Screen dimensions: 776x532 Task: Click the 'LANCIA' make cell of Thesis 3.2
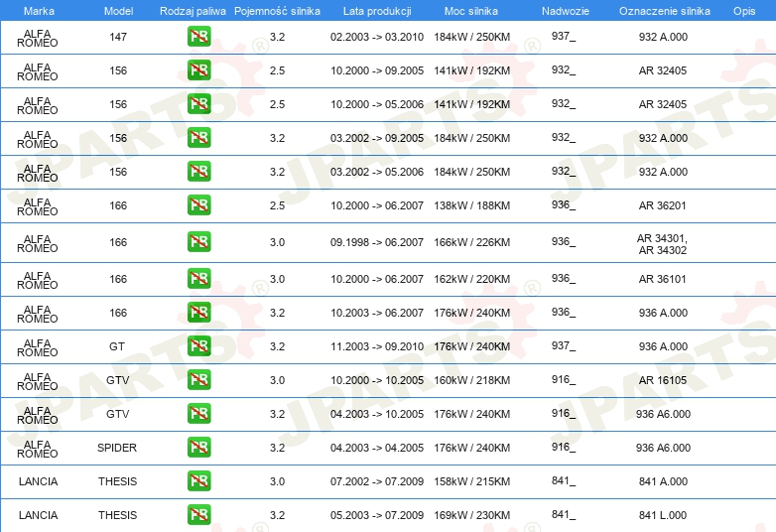coord(38,515)
